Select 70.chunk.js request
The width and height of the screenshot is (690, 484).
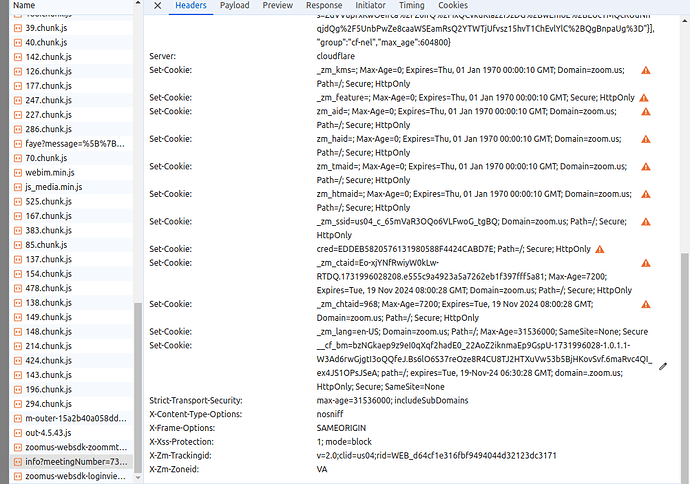point(71,158)
